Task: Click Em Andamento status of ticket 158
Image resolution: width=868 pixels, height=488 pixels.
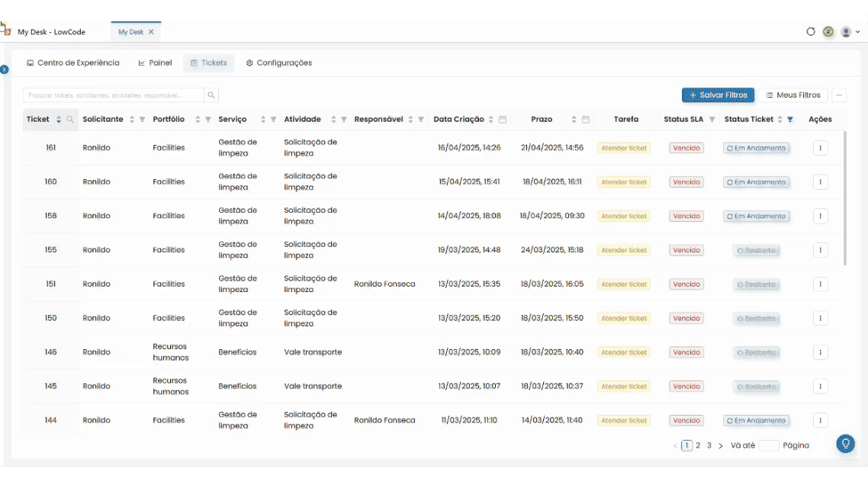Action: (x=756, y=217)
